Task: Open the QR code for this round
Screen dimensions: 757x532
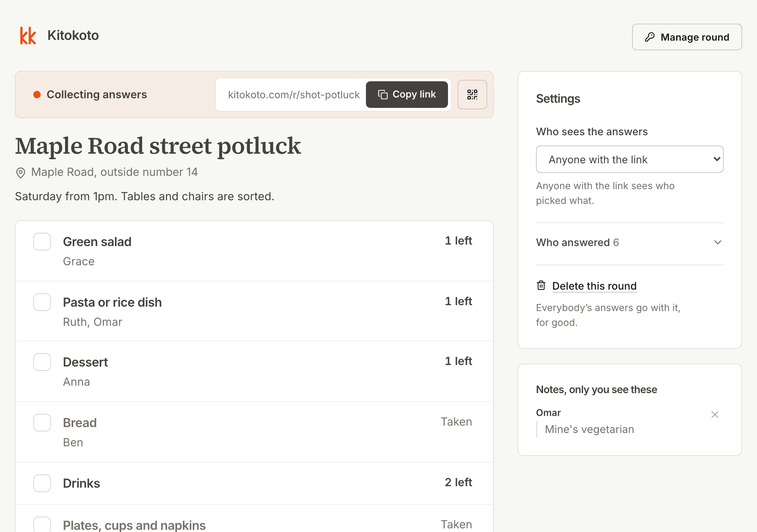Action: (472, 95)
